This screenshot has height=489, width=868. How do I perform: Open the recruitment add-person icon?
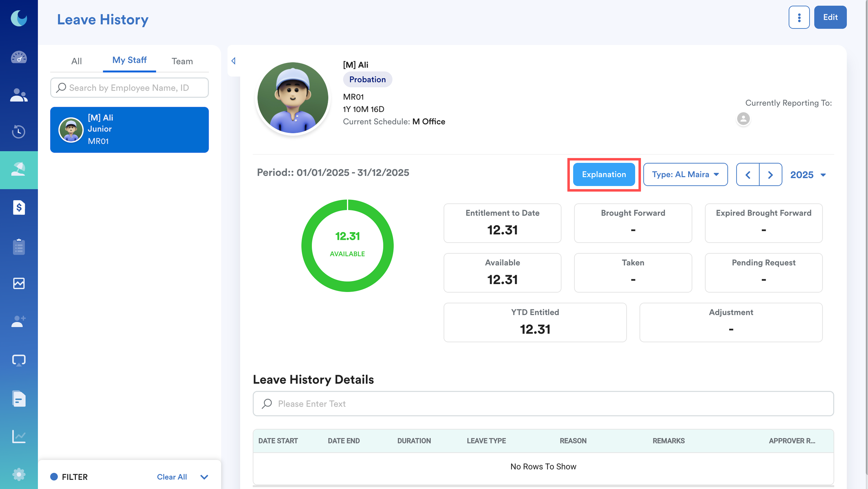[x=19, y=321]
